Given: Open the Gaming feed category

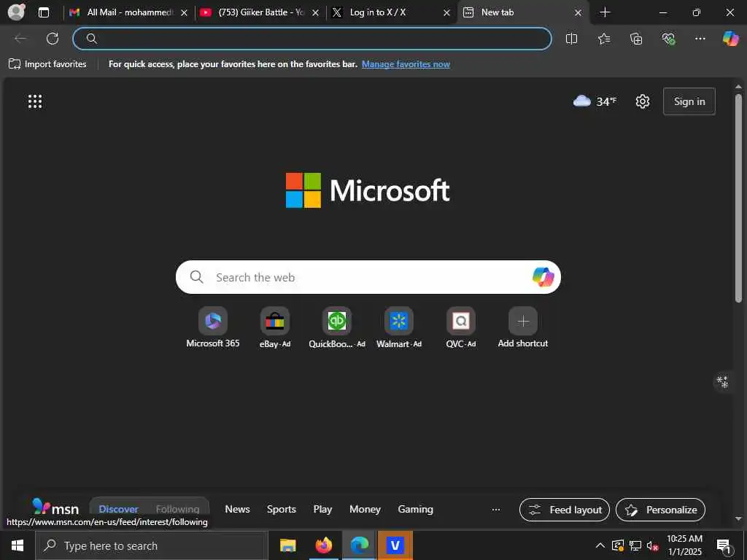Looking at the screenshot, I should pos(415,509).
